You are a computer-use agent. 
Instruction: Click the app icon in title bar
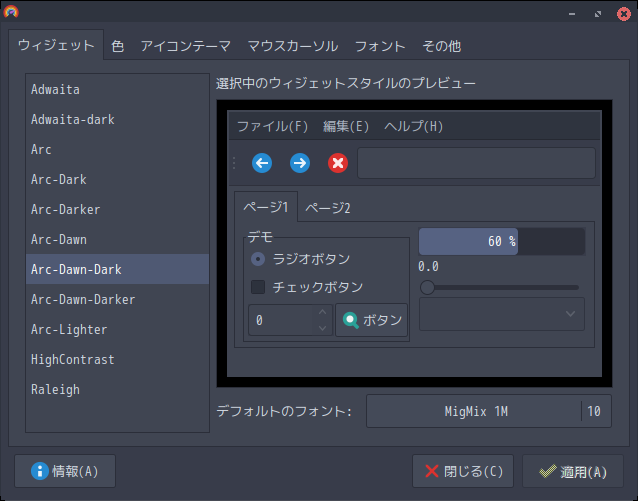[11, 12]
